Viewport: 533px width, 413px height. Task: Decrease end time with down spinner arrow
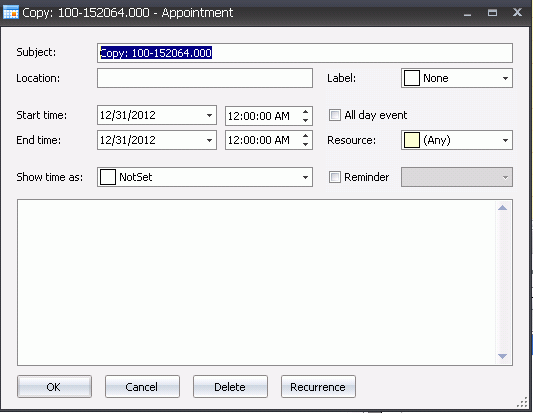305,144
